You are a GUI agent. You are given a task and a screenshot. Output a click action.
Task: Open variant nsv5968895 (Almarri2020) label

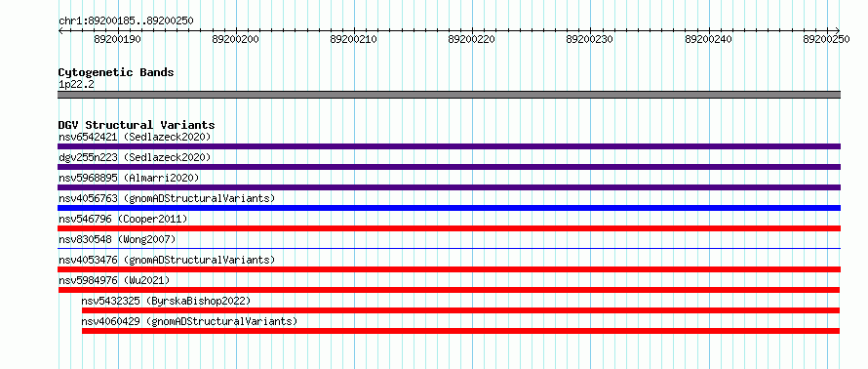pyautogui.click(x=129, y=178)
